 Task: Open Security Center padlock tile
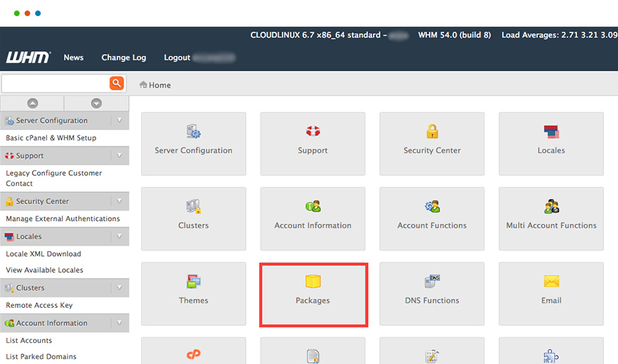click(x=432, y=132)
